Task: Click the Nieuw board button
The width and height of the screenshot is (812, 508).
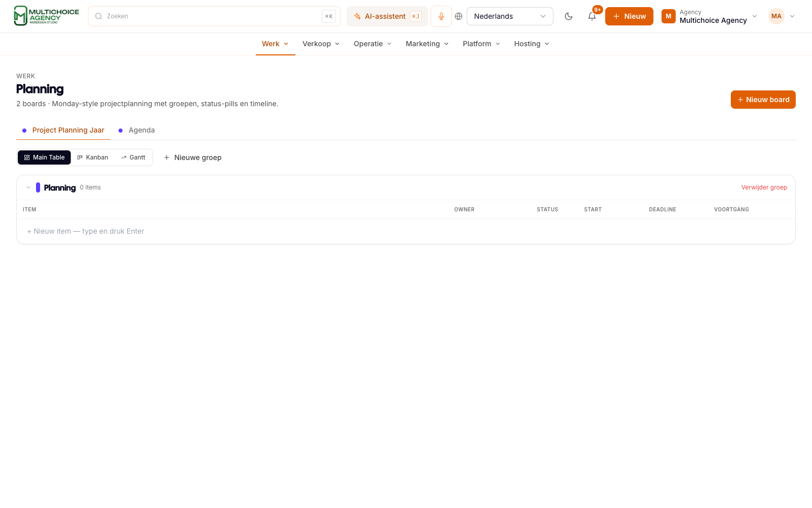Action: pos(763,100)
